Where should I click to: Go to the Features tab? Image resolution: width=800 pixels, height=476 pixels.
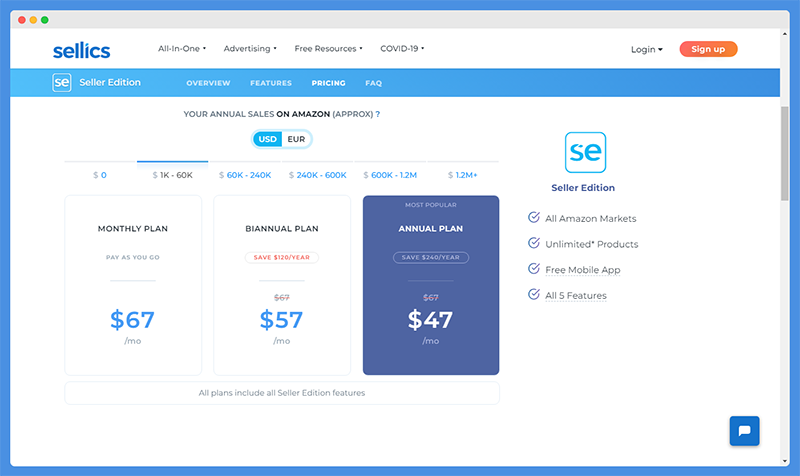pos(271,83)
